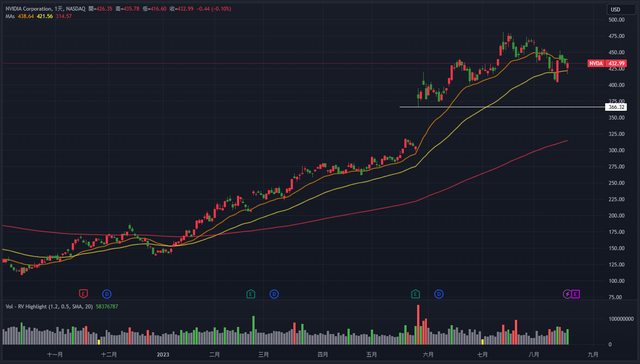
Task: Click the 500.00 price axis label
Action: pos(616,20)
